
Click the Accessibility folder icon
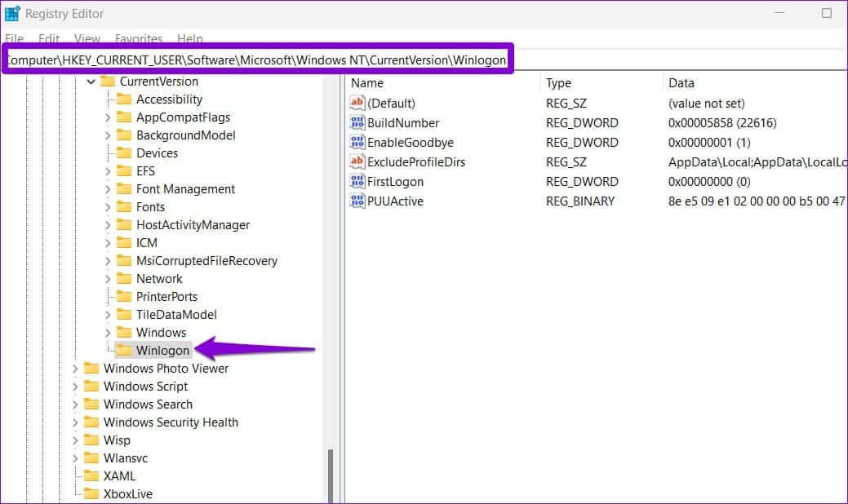pos(124,99)
